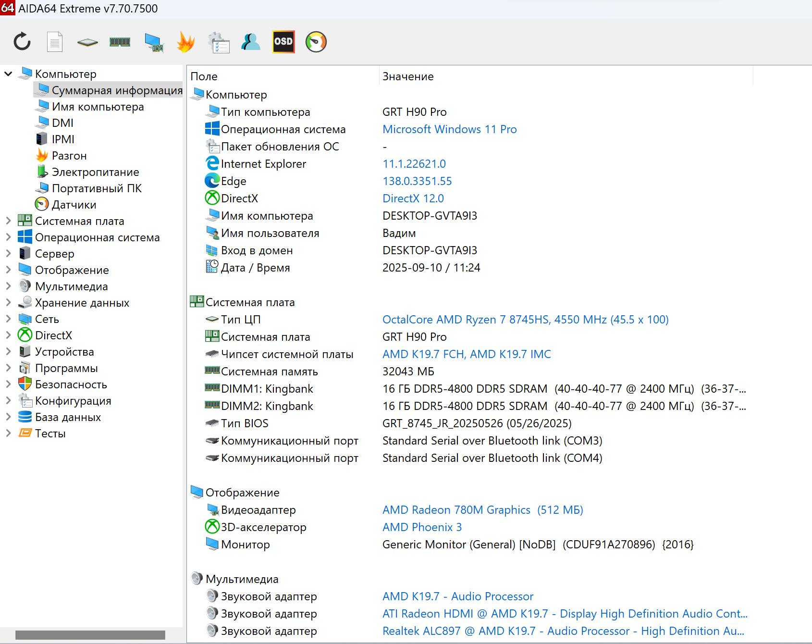This screenshot has width=812, height=644.
Task: Open the monitor diagnostics toolbar icon
Action: [154, 42]
